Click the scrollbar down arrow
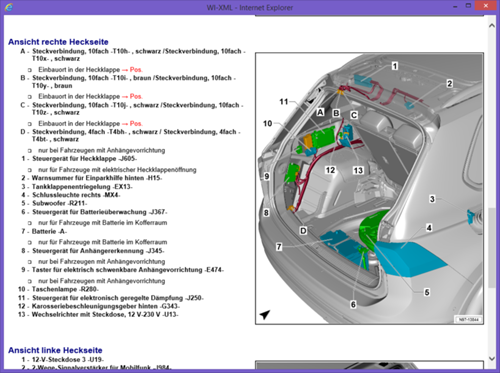The width and height of the screenshot is (500, 373). (x=492, y=359)
